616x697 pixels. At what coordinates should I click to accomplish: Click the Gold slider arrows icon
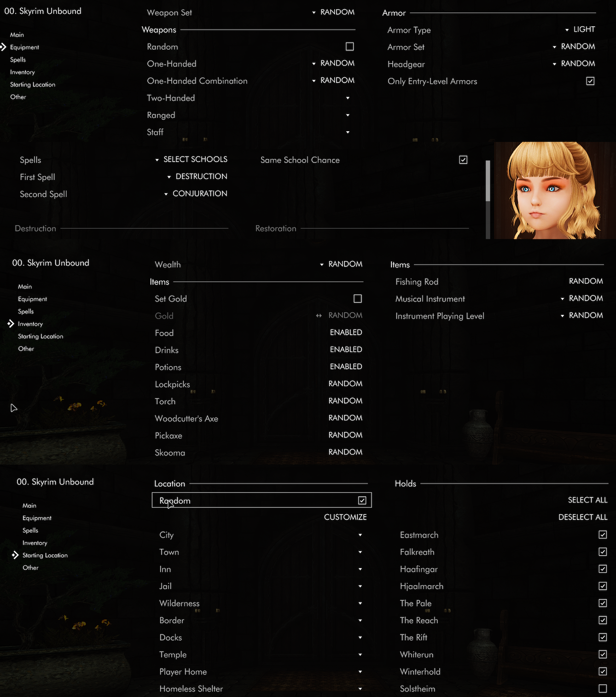pyautogui.click(x=319, y=315)
